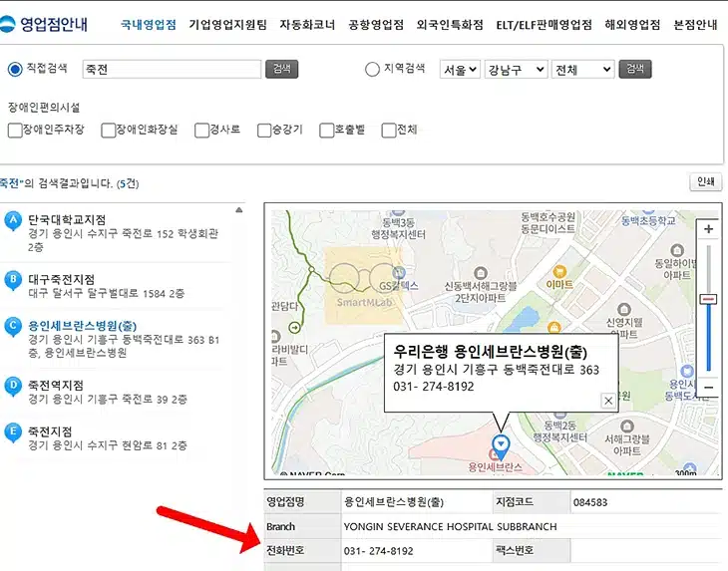This screenshot has width=728, height=571.
Task: Open the 단국대학교지점 result link
Action: [67, 219]
